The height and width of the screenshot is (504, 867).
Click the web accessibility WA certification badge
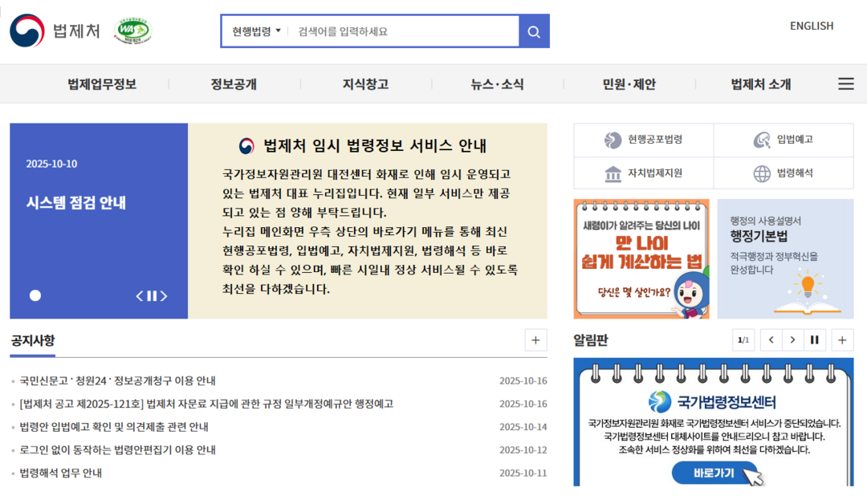tap(133, 31)
